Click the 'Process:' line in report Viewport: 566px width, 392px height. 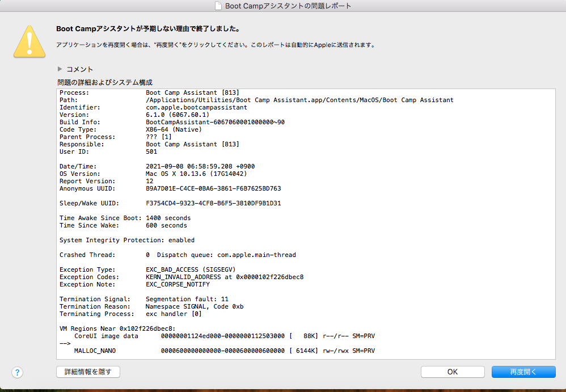point(150,93)
